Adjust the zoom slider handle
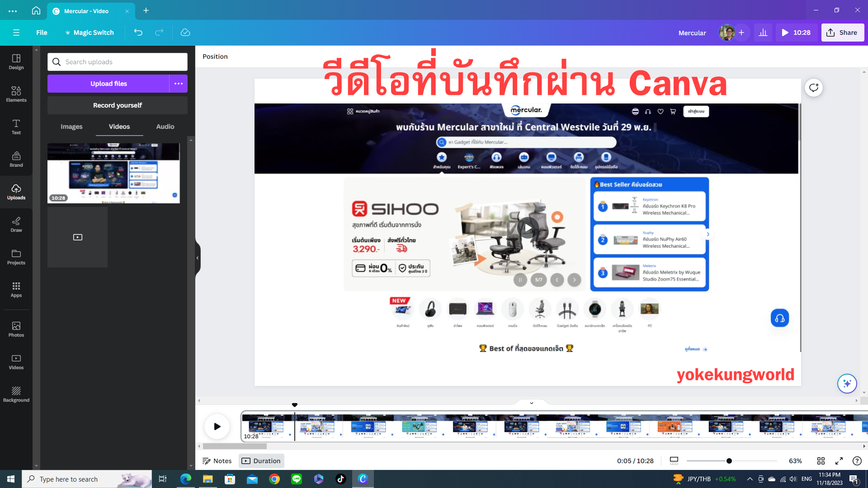868x488 pixels. pos(729,461)
